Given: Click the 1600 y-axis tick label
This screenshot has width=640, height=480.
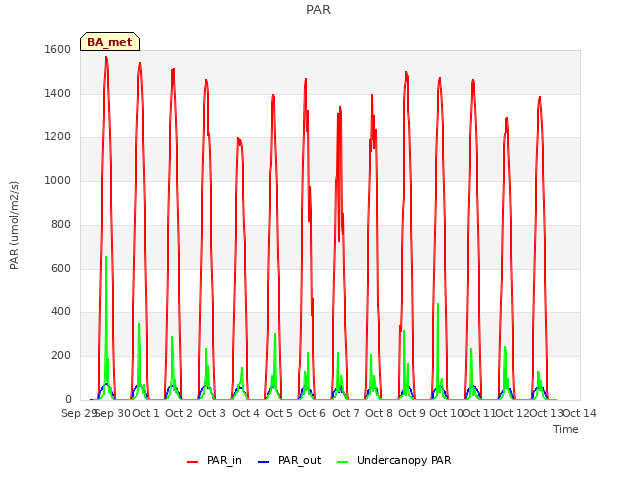Looking at the screenshot, I should pyautogui.click(x=58, y=49).
